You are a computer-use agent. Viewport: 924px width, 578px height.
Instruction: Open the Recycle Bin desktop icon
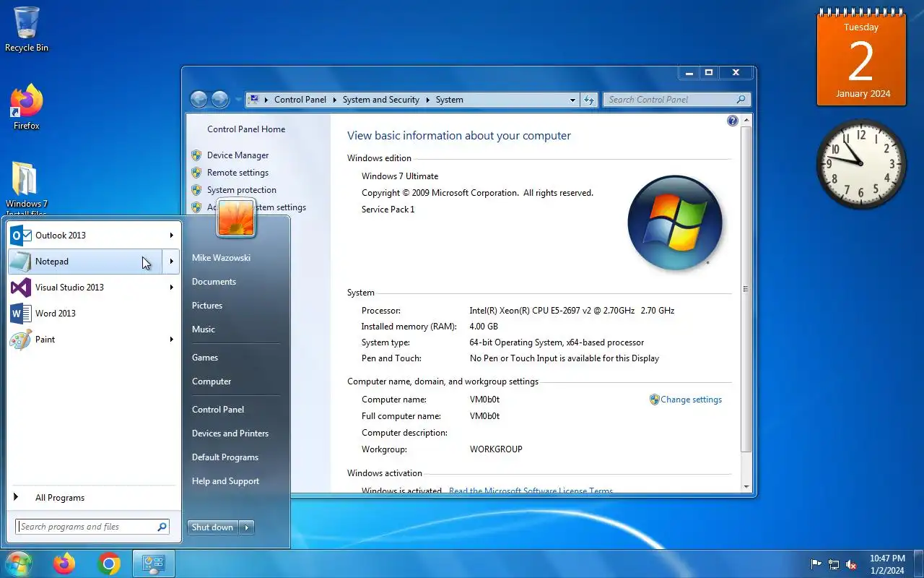coord(27,29)
